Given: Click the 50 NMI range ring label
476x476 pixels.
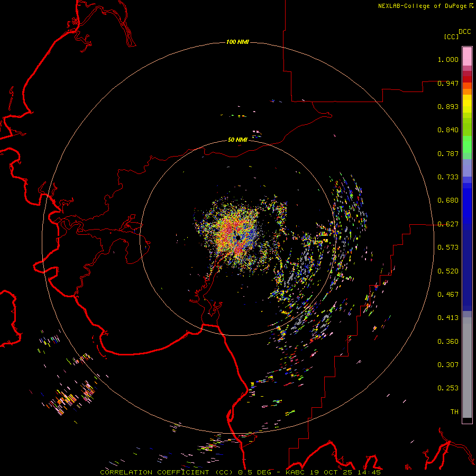Looking at the screenshot, I should pos(237,140).
